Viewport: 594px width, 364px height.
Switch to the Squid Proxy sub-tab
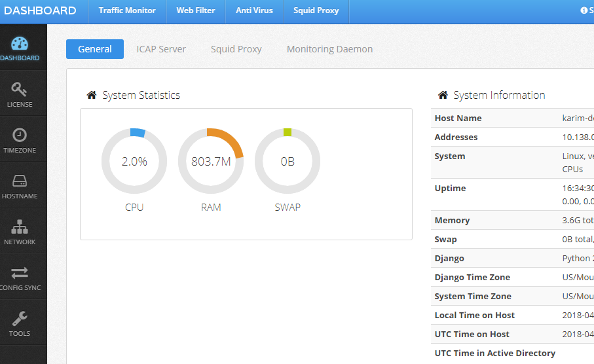[x=236, y=49]
